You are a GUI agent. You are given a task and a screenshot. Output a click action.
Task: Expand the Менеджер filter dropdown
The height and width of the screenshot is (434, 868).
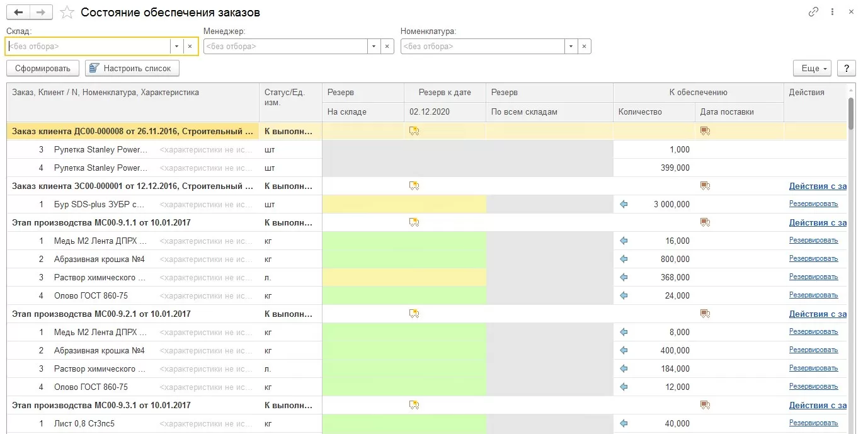[374, 47]
